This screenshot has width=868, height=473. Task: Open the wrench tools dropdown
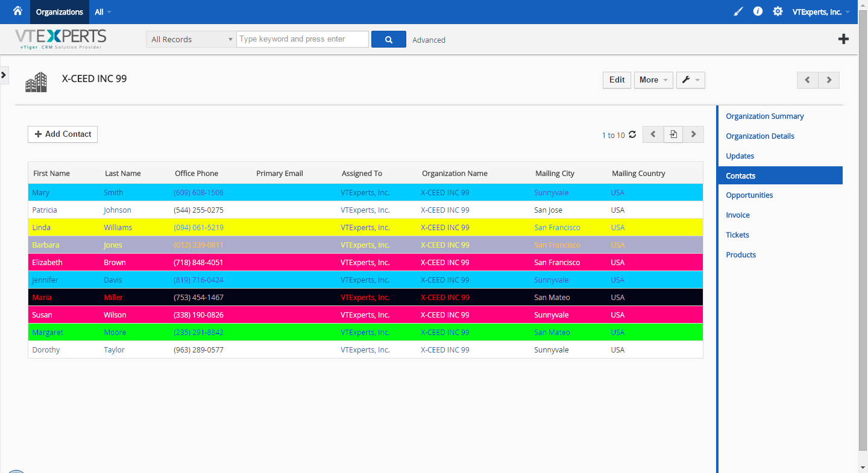pyautogui.click(x=691, y=80)
